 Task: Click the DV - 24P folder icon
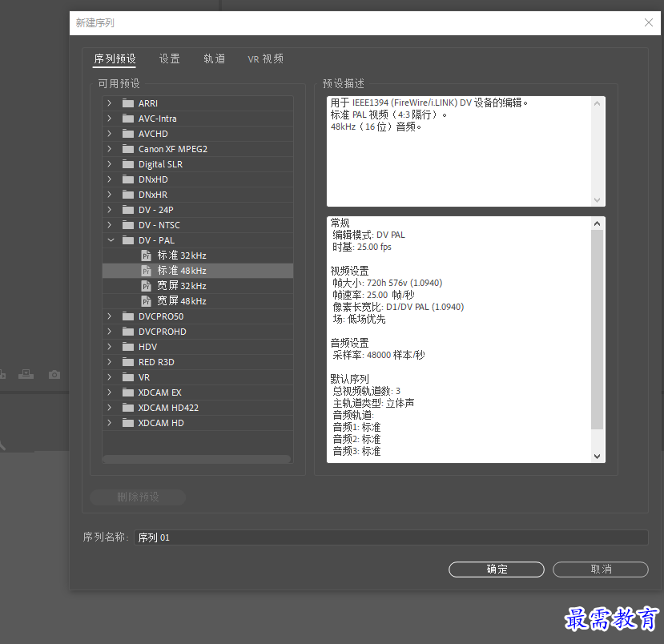coord(128,210)
